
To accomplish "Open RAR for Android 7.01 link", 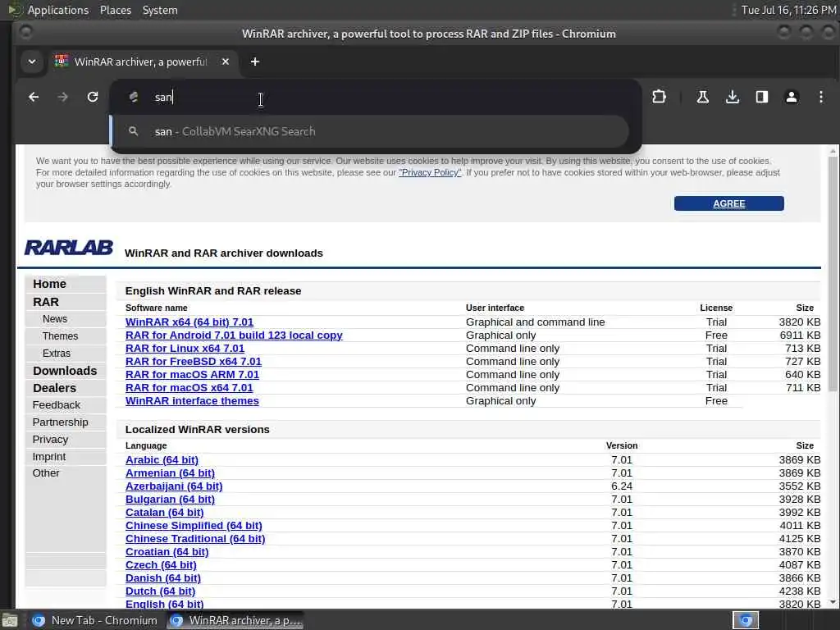I will (234, 336).
